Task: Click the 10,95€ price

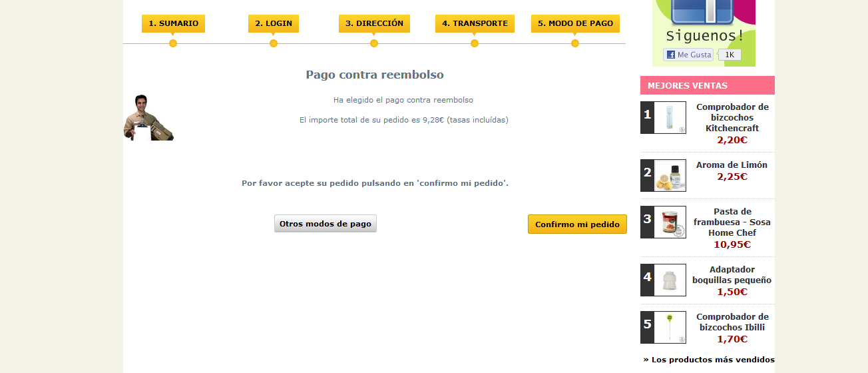Action: pyautogui.click(x=732, y=244)
